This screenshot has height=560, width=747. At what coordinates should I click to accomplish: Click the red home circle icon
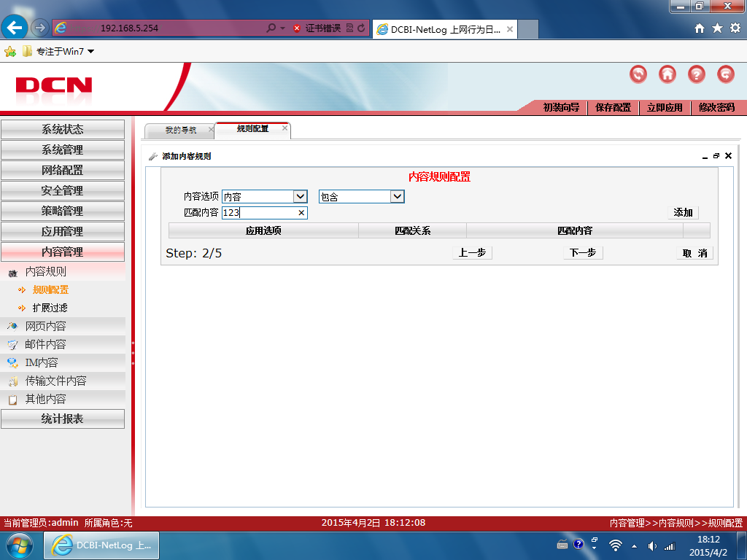coord(667,74)
